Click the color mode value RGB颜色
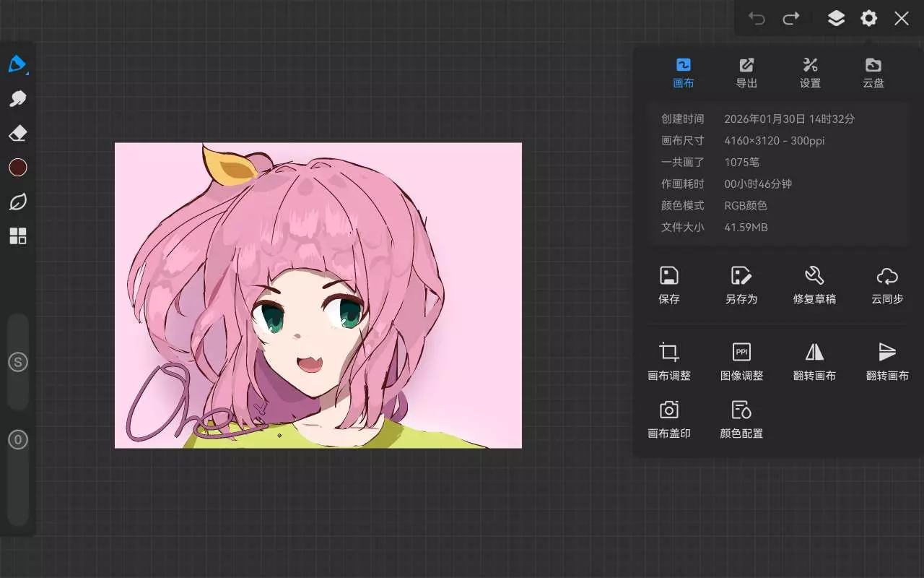 pyautogui.click(x=746, y=205)
